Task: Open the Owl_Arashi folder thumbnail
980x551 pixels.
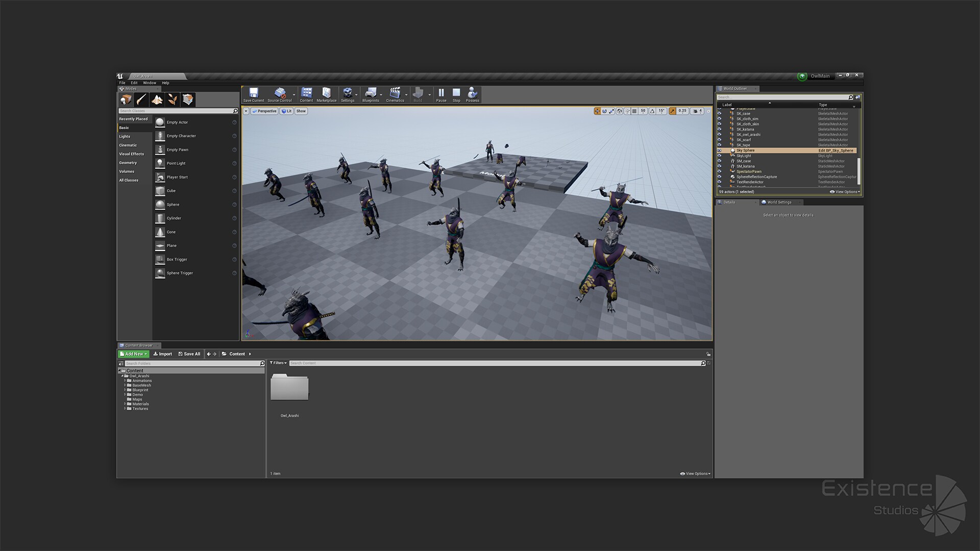Action: [289, 388]
